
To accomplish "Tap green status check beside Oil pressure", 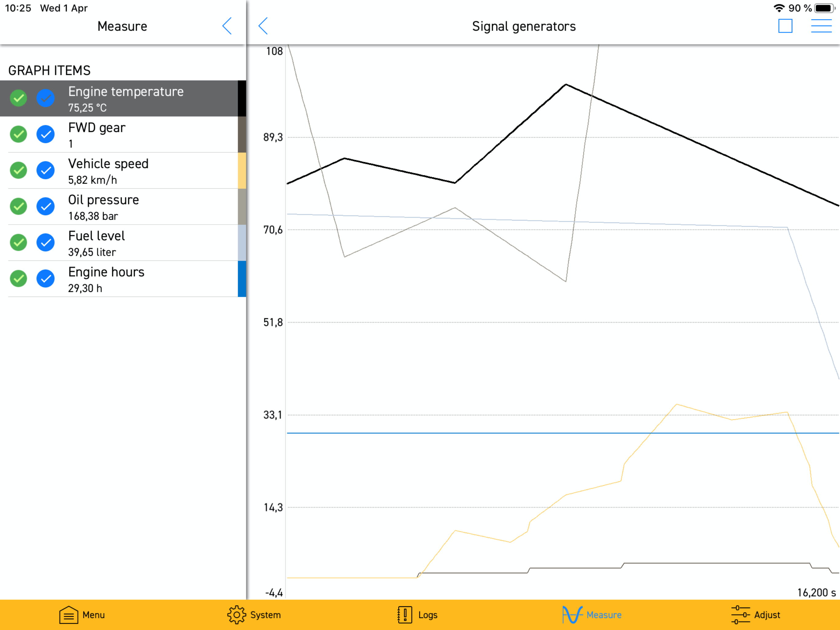I will 18,206.
